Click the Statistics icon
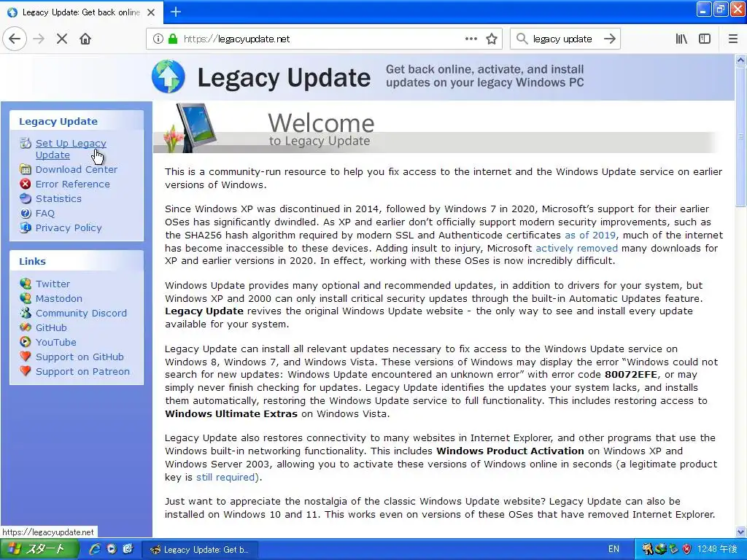The height and width of the screenshot is (560, 747). (26, 198)
